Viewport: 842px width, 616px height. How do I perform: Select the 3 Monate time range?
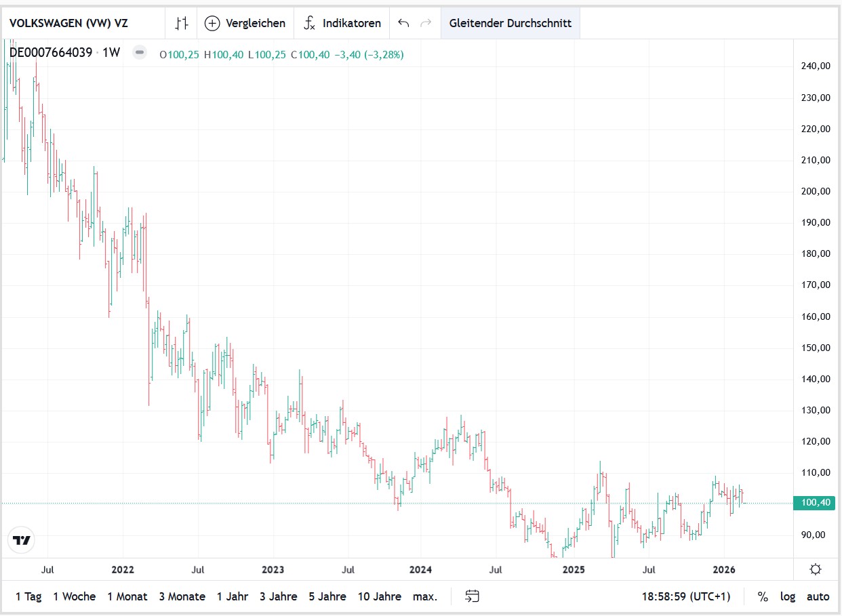coord(182,596)
